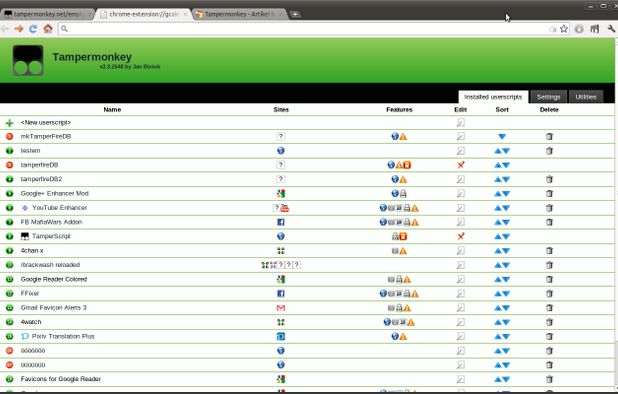Click warning feature icon for mkTamperFireDB
This screenshot has height=394, width=618.
403,137
